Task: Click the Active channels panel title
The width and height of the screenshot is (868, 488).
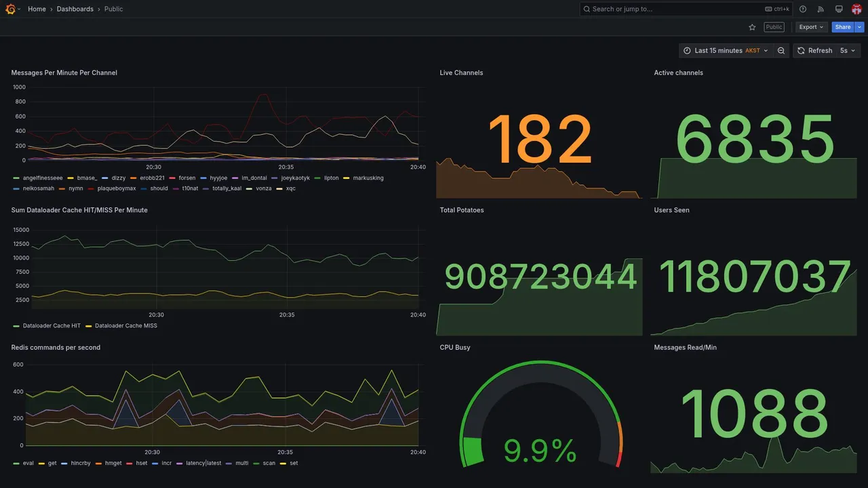Action: coord(679,73)
